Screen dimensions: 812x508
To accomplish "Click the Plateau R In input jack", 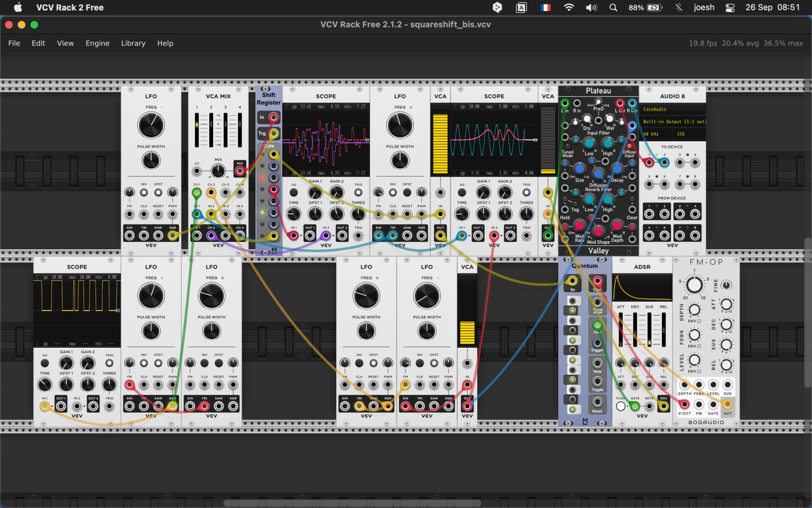I will click(577, 103).
